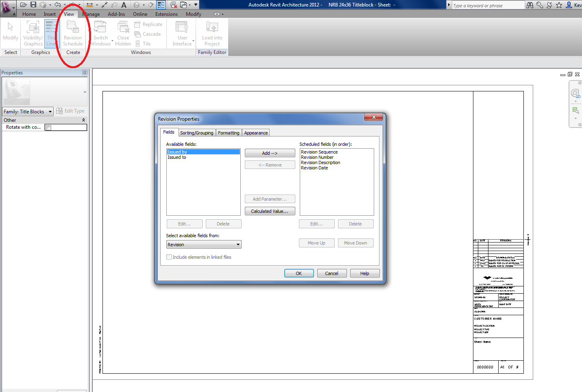The image size is (582, 392).
Task: Switch to the Online ribbon tab
Action: point(140,14)
